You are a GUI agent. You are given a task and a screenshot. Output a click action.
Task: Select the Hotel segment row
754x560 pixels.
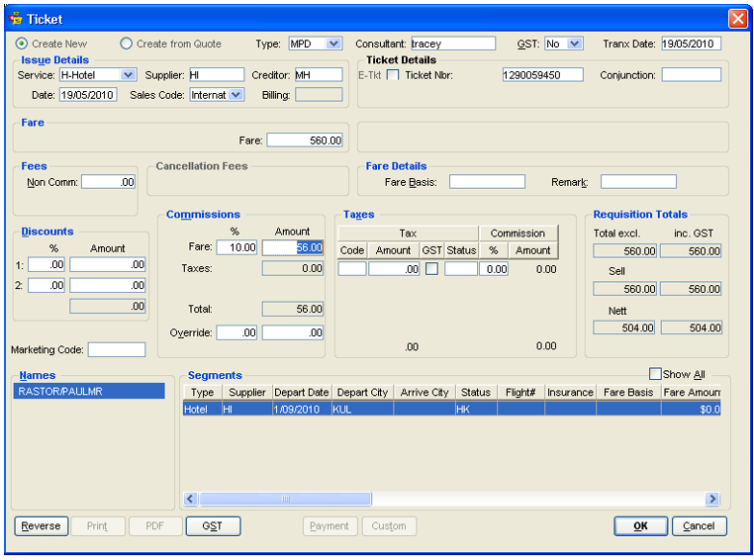[451, 410]
